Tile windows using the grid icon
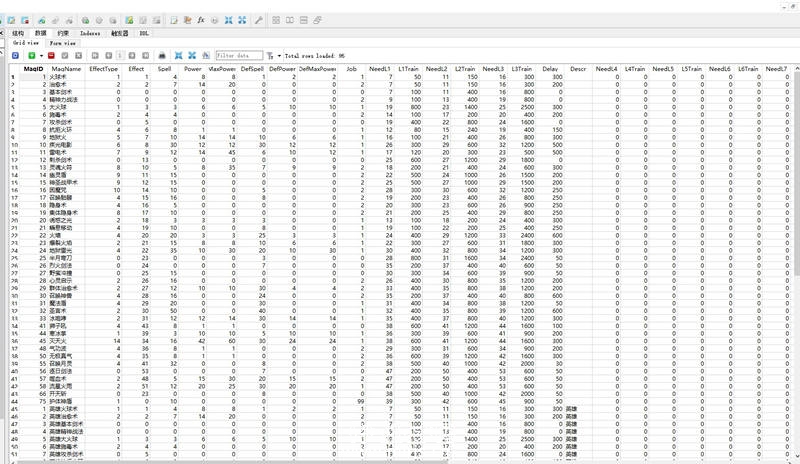Screen dimensions: 800x464 tap(276, 20)
